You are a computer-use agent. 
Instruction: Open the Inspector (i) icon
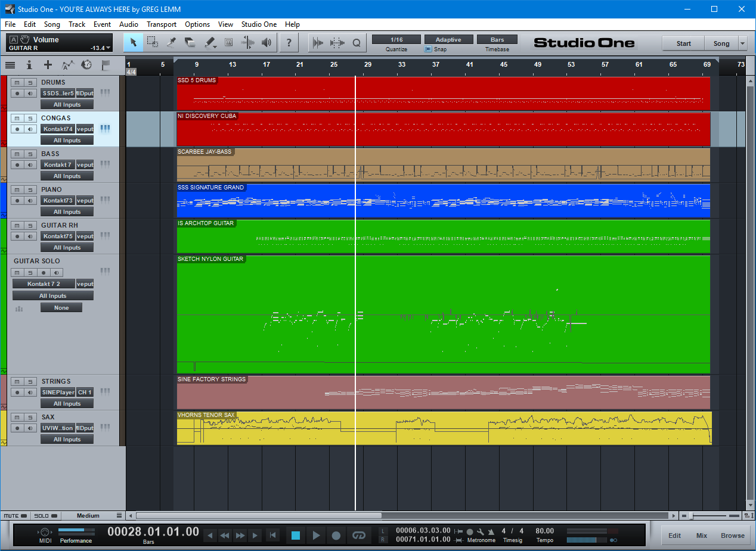(x=29, y=65)
